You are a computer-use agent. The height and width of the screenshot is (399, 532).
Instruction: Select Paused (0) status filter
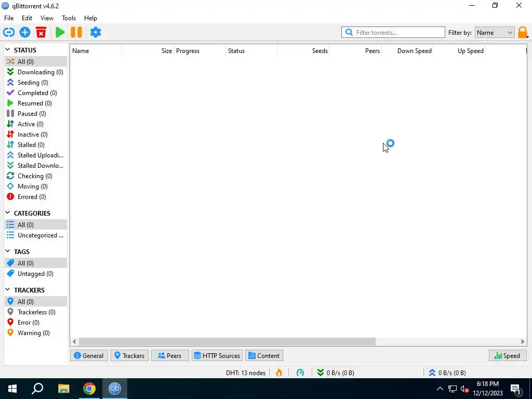[x=36, y=114]
